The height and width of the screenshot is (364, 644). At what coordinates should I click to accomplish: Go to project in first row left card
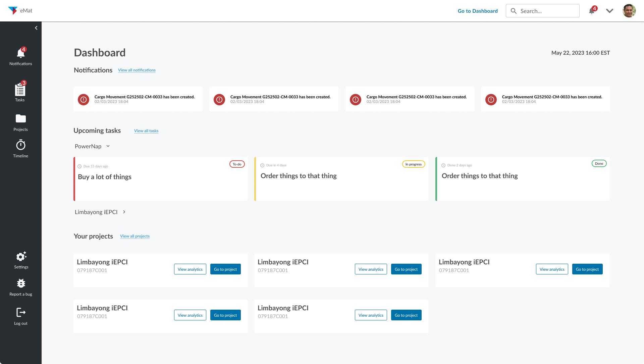click(x=225, y=269)
